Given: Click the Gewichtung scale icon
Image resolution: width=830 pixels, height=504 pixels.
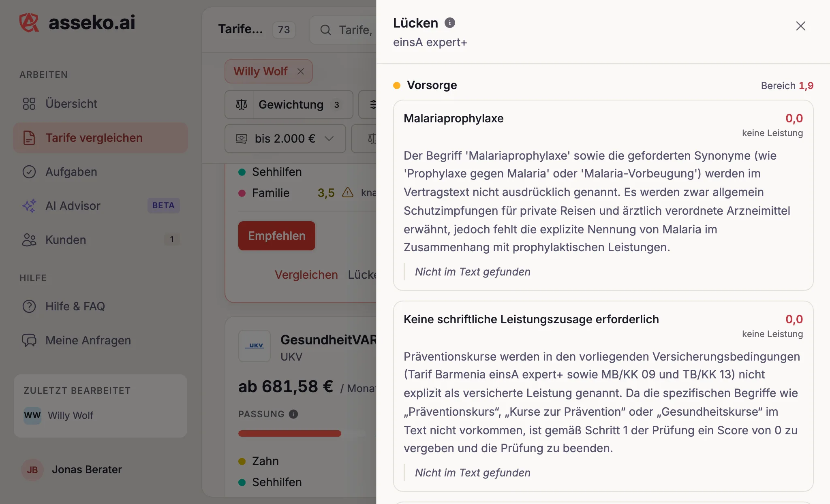Looking at the screenshot, I should pyautogui.click(x=242, y=105).
